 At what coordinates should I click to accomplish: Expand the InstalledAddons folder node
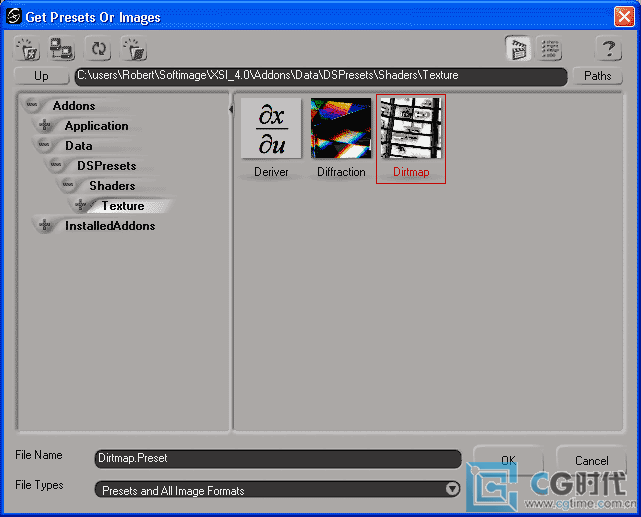point(45,226)
